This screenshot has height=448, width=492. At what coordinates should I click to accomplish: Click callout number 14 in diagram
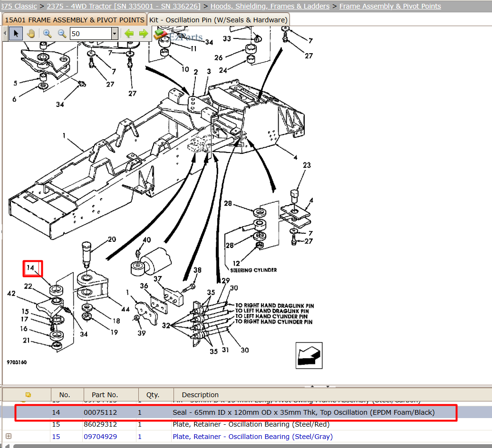(x=30, y=268)
